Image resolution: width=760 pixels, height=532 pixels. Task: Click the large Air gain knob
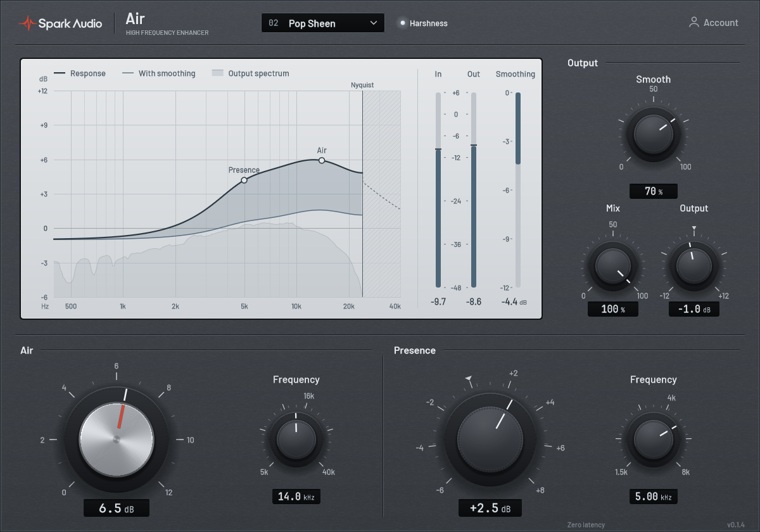[116, 439]
